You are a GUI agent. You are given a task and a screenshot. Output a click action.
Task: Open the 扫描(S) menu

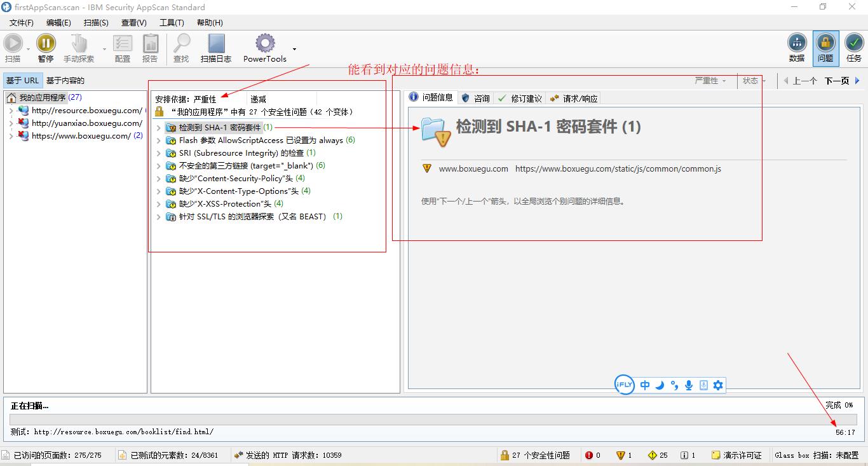click(96, 22)
